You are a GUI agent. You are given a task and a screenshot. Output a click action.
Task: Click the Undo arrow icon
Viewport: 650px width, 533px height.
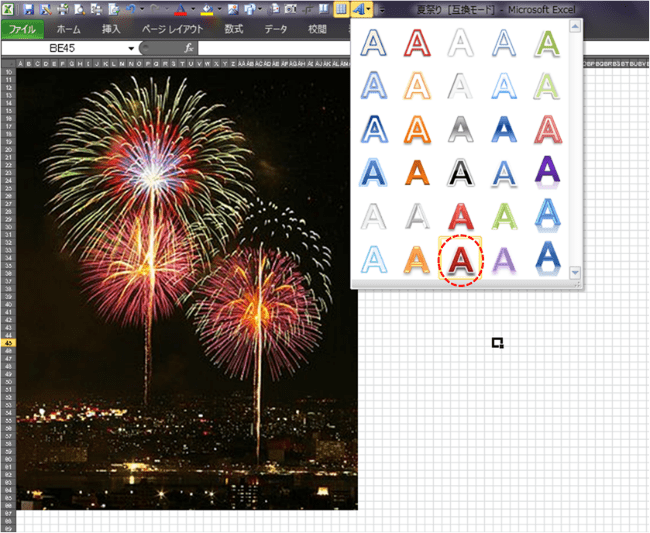coord(131,9)
